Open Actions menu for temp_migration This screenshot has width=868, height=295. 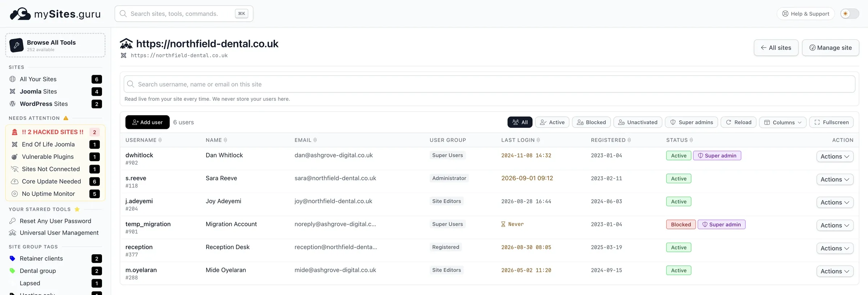tap(835, 225)
